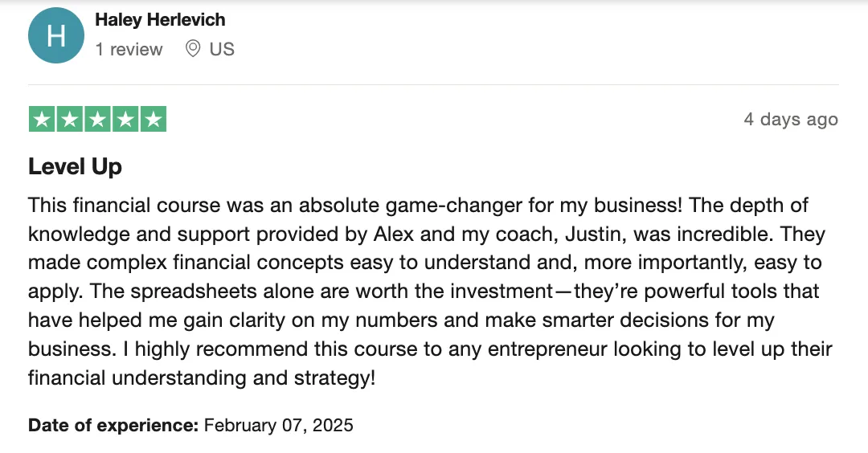Click the second green rating star
The image size is (868, 453).
click(x=70, y=119)
